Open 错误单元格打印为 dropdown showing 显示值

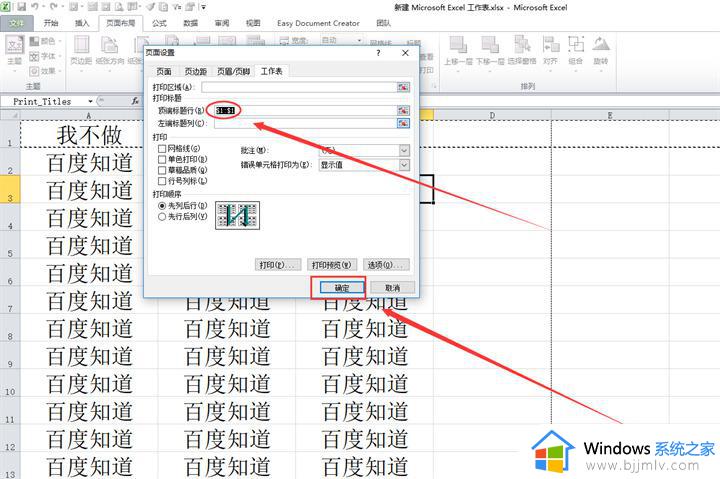(404, 165)
